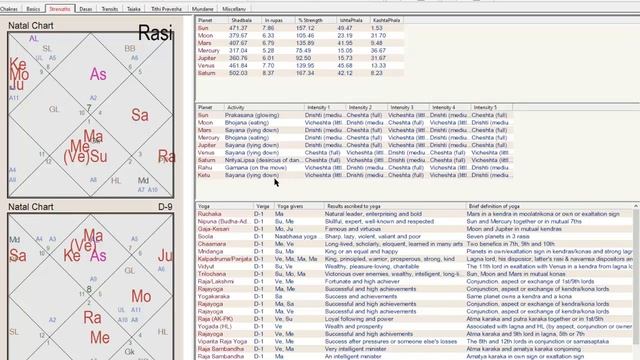
Task: Select the Nipuna (Budha-Aditya) yoga row
Action: tap(414, 221)
